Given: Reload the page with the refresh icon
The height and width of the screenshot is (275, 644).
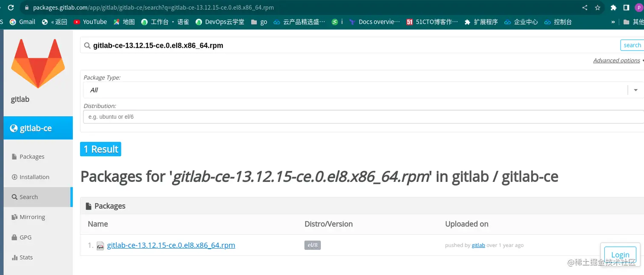Looking at the screenshot, I should click(11, 7).
